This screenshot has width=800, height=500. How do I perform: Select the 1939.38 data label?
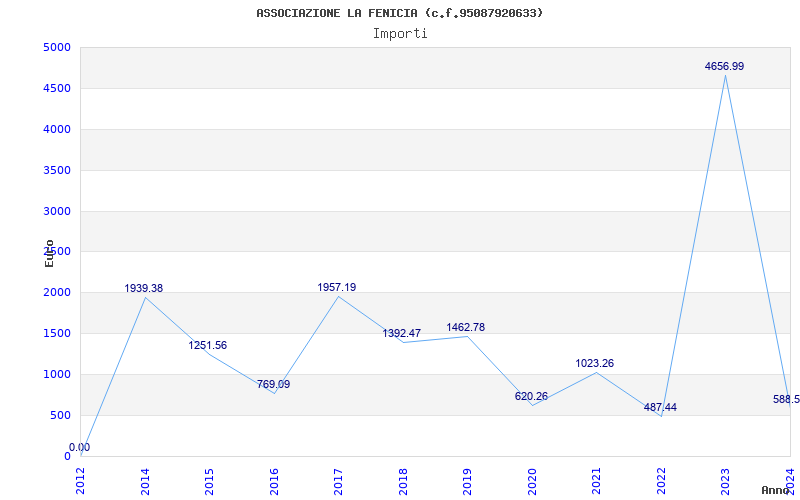pos(144,288)
